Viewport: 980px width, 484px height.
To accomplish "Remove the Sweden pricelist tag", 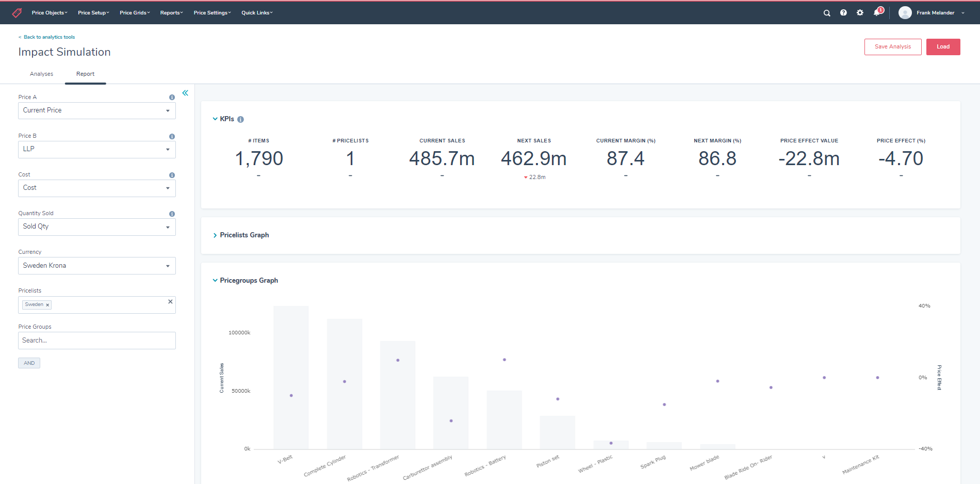I will point(47,305).
